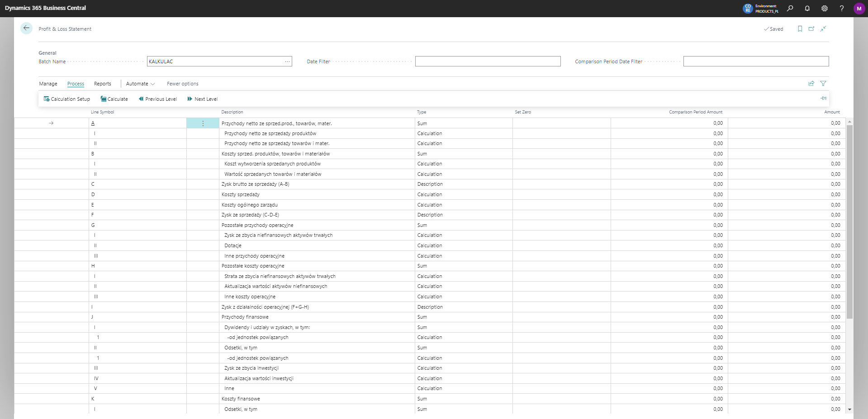This screenshot has width=868, height=419.
Task: Click the vertical scrollbar down arrow
Action: (x=849, y=410)
